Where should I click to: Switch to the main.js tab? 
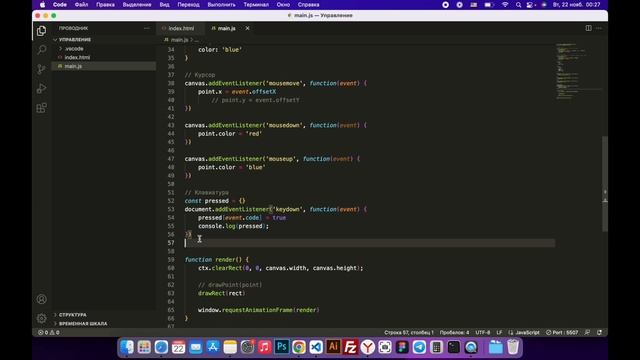227,28
